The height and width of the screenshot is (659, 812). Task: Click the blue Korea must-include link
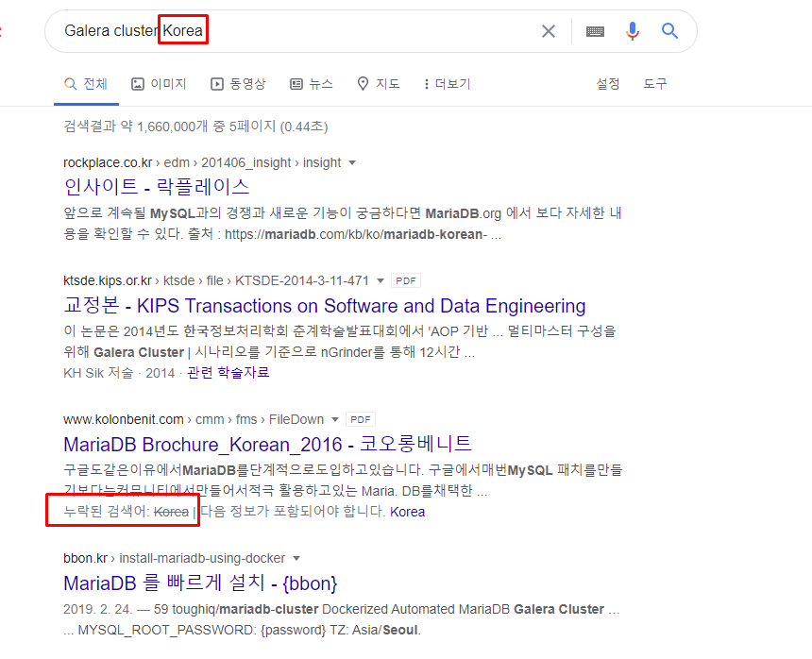tap(407, 512)
